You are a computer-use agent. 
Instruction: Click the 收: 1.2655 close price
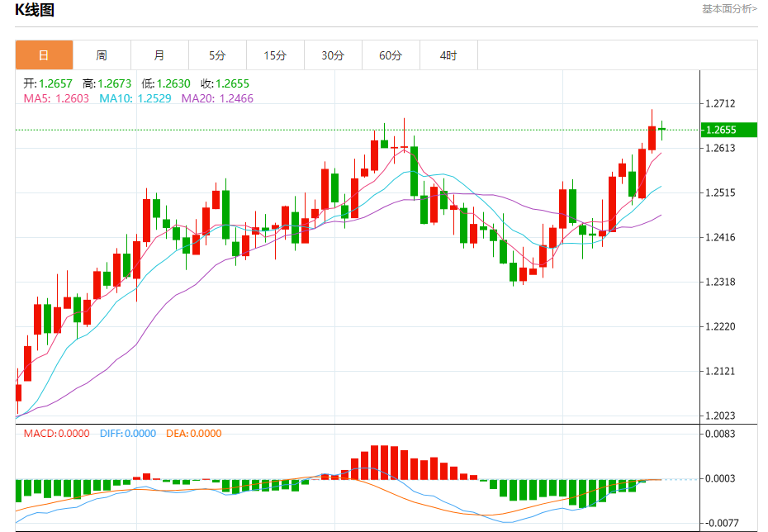(x=225, y=83)
